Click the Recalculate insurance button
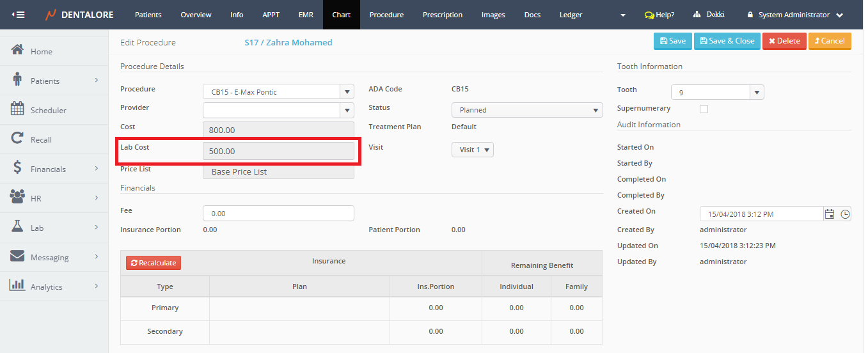This screenshot has width=868, height=353. coord(154,263)
